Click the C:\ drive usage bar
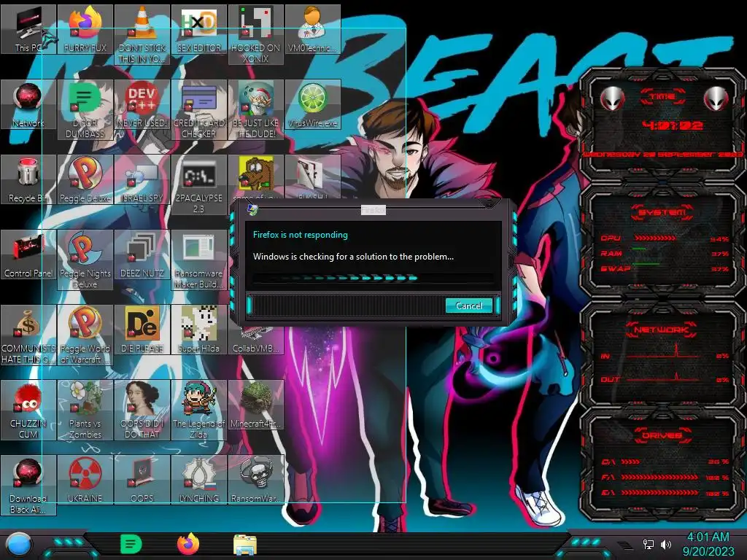 (665, 462)
